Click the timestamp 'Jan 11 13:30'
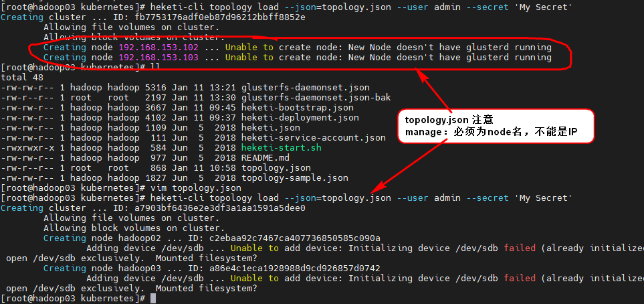Image resolution: width=644 pixels, height=304 pixels. click(204, 98)
